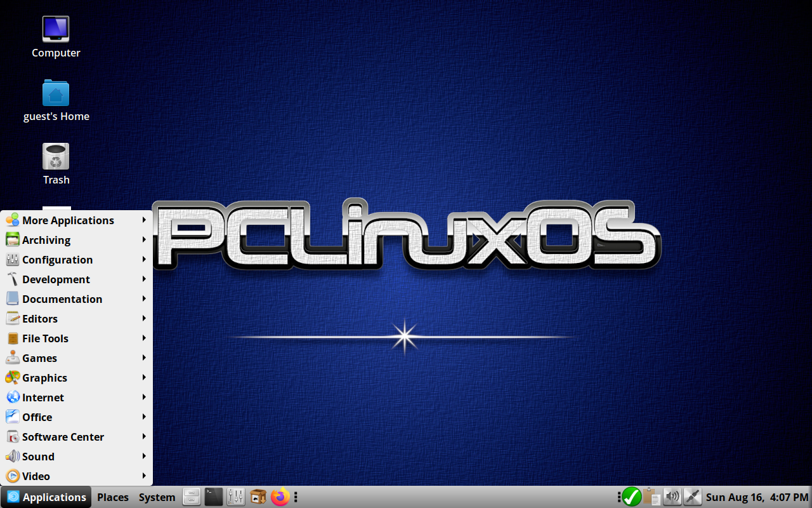Expand the Development submenu arrow

pyautogui.click(x=145, y=279)
